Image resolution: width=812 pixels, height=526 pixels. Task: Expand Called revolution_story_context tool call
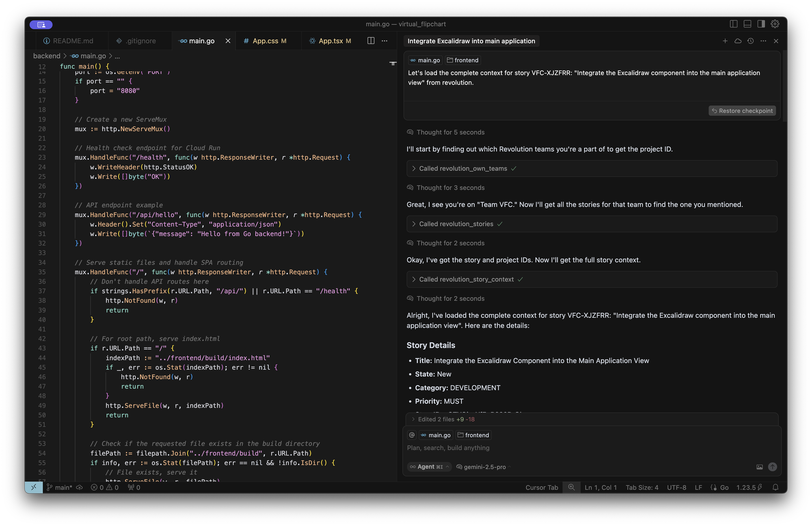[466, 279]
